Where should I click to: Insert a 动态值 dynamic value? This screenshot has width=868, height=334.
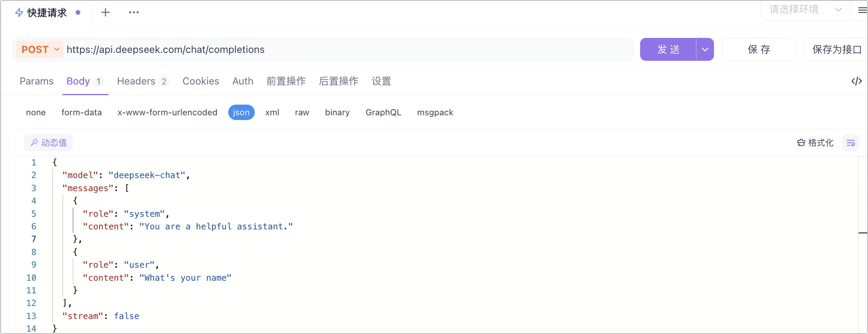point(49,143)
